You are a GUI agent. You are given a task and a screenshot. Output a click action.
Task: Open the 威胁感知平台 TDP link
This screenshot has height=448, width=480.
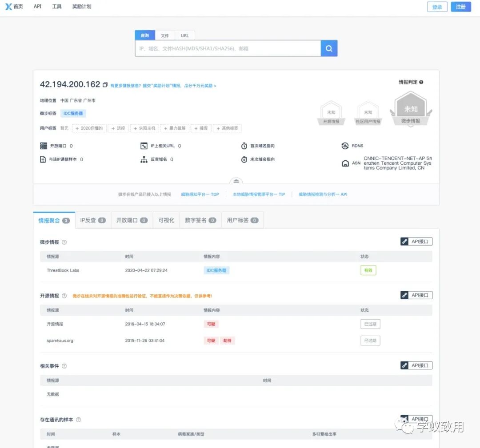[200, 194]
